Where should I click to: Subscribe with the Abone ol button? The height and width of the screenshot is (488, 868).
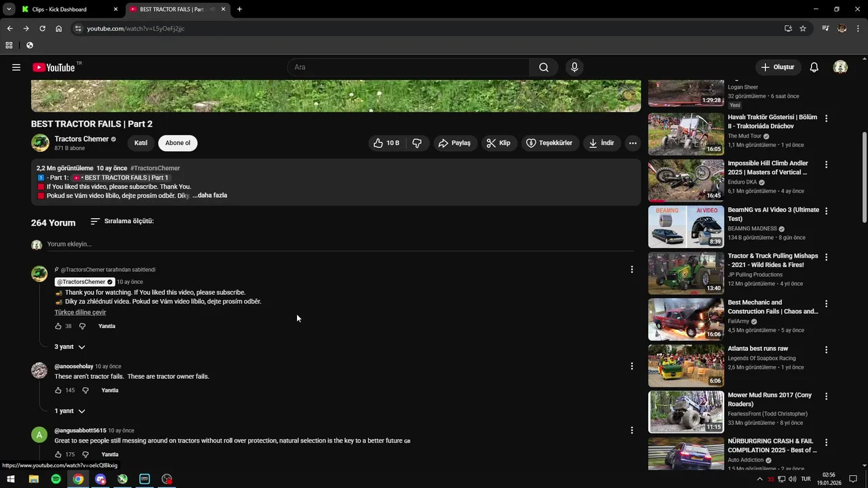point(178,143)
